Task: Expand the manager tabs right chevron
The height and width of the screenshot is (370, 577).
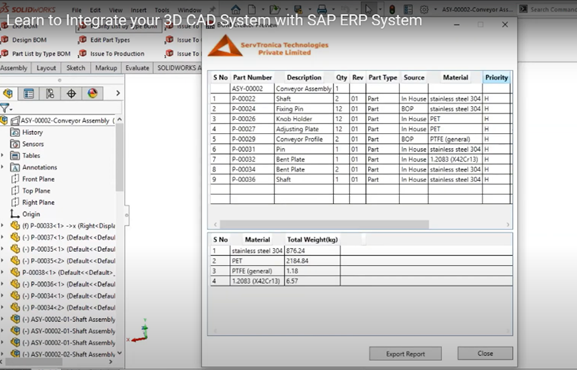Action: (x=118, y=94)
